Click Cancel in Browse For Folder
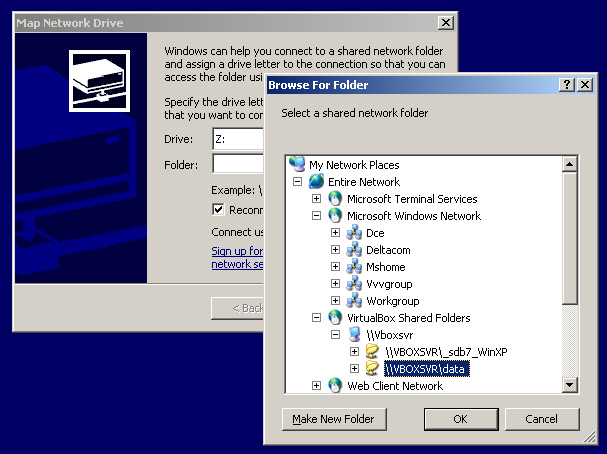 click(542, 419)
